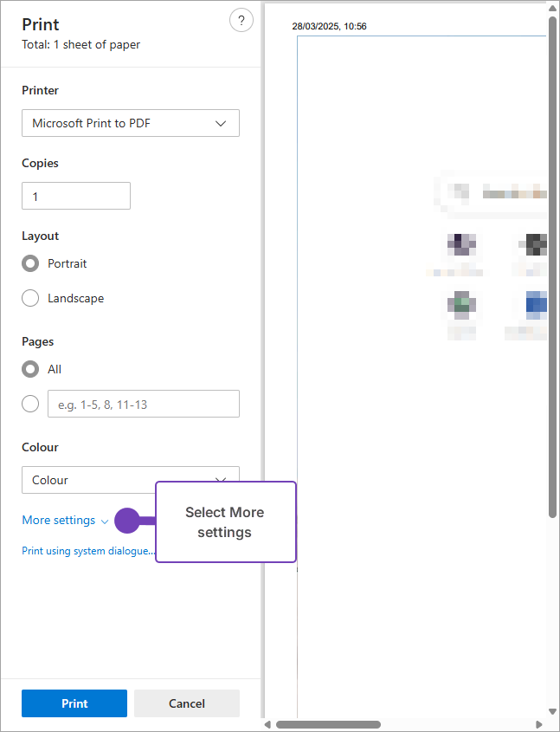This screenshot has height=732, width=560.
Task: Click the preview's vertical scrollbar
Action: (552, 260)
